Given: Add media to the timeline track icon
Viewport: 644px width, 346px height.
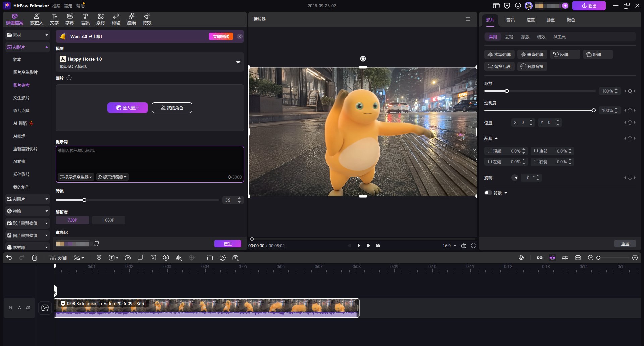Looking at the screenshot, I should [x=45, y=308].
